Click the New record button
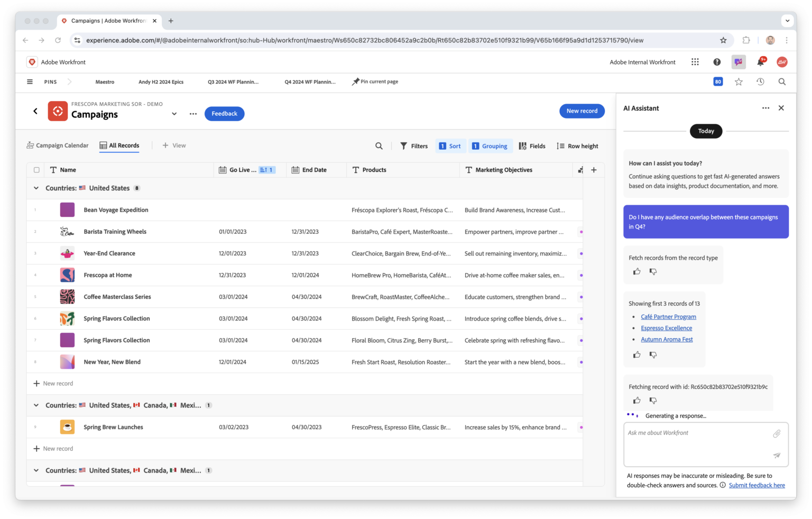812x519 pixels. click(x=582, y=111)
